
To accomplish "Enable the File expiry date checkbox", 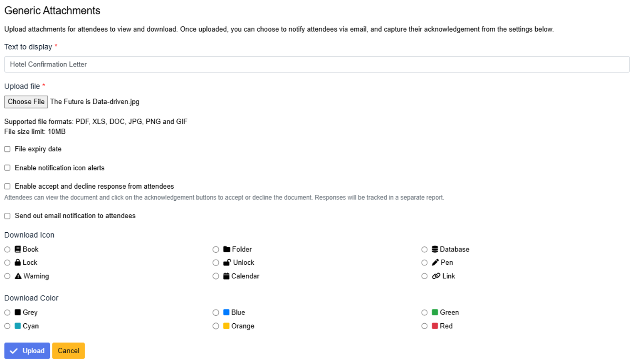I will pyautogui.click(x=7, y=149).
